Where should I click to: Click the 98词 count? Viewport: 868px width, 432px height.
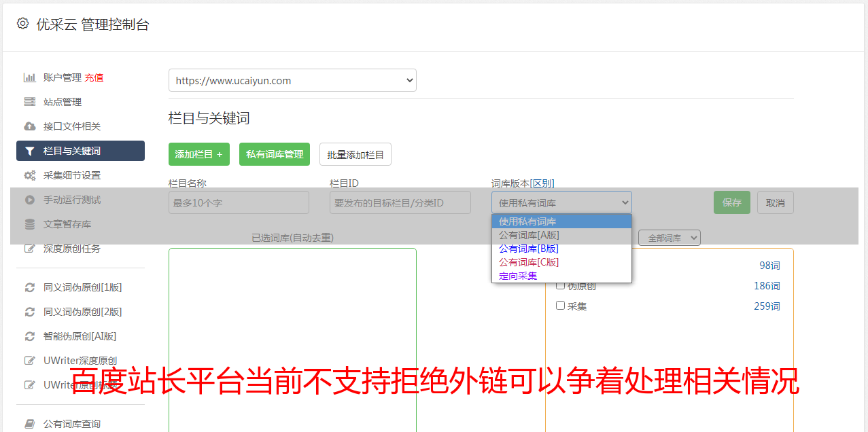pyautogui.click(x=769, y=266)
